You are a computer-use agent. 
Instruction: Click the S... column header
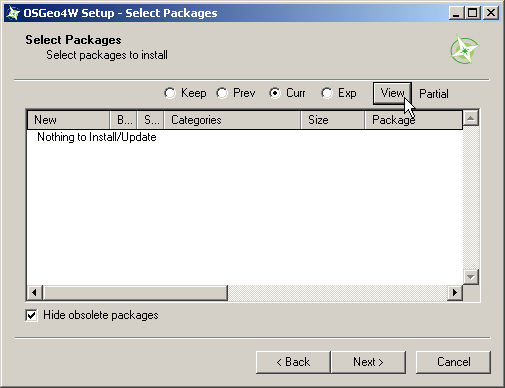coord(151,120)
